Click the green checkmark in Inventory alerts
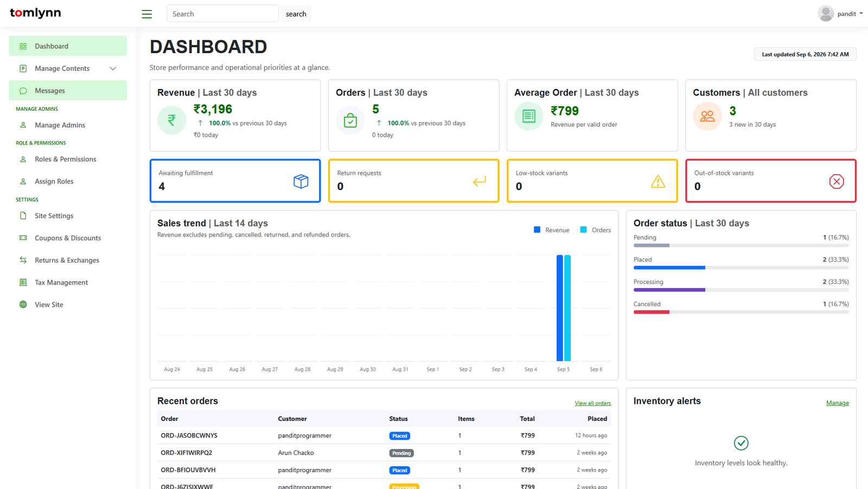 pos(741,443)
